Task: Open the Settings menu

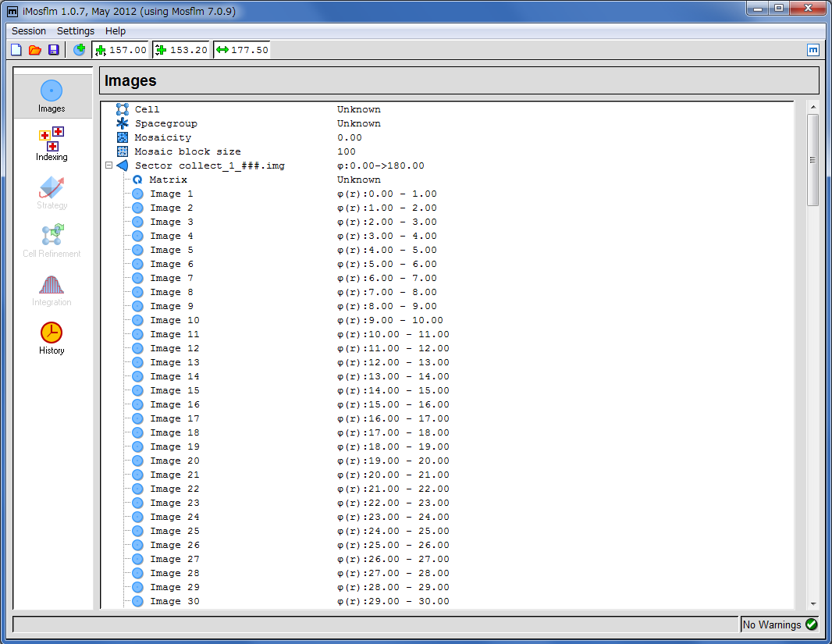Action: pyautogui.click(x=76, y=31)
